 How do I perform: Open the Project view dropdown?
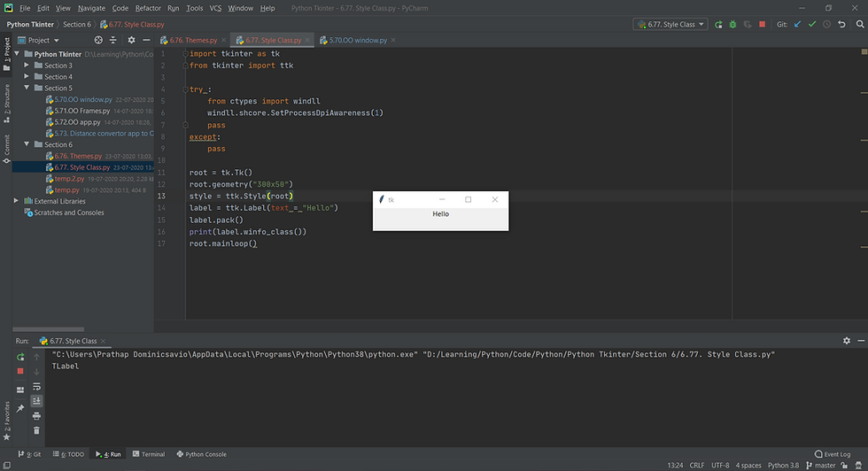pyautogui.click(x=39, y=40)
